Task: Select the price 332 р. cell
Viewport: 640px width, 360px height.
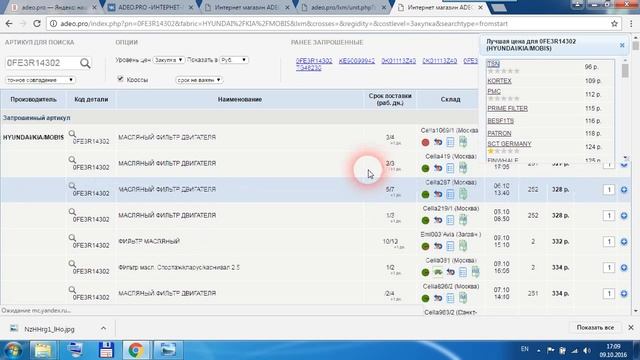Action: click(x=560, y=242)
